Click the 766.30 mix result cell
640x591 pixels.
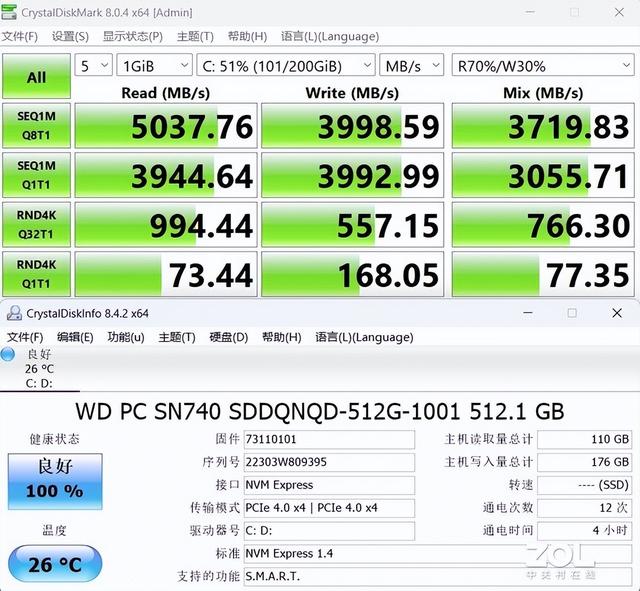point(543,224)
